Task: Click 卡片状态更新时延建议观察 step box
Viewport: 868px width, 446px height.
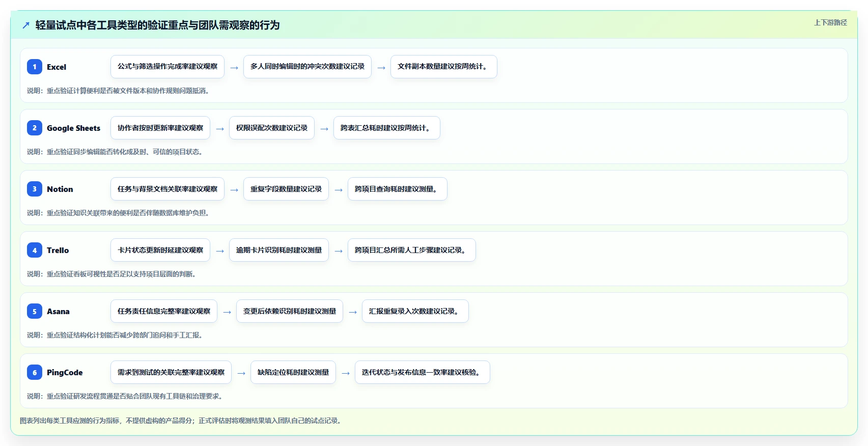Action: tap(160, 250)
